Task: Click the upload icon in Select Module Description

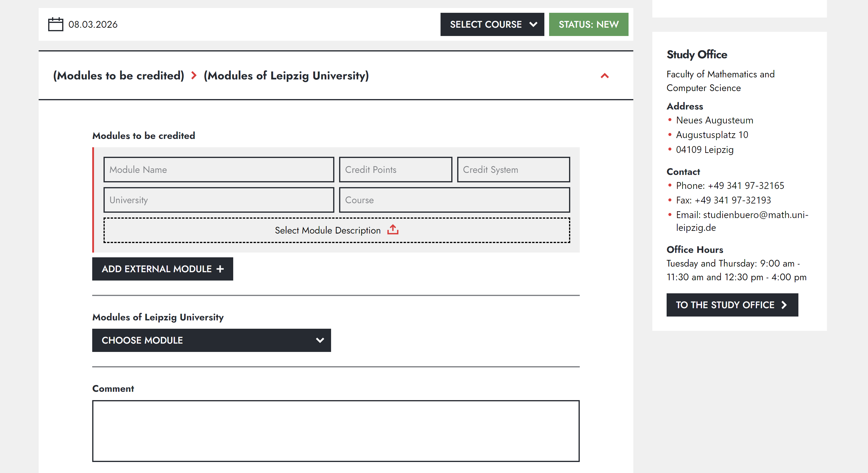Action: point(393,230)
